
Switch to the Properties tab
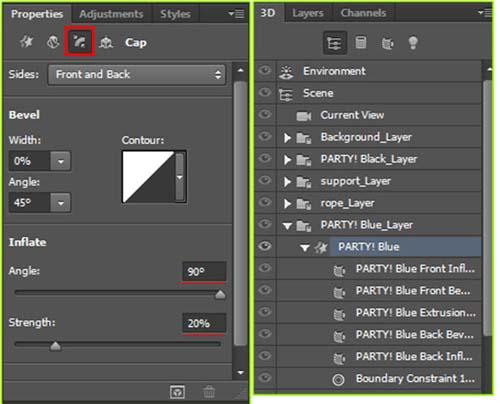[x=37, y=14]
